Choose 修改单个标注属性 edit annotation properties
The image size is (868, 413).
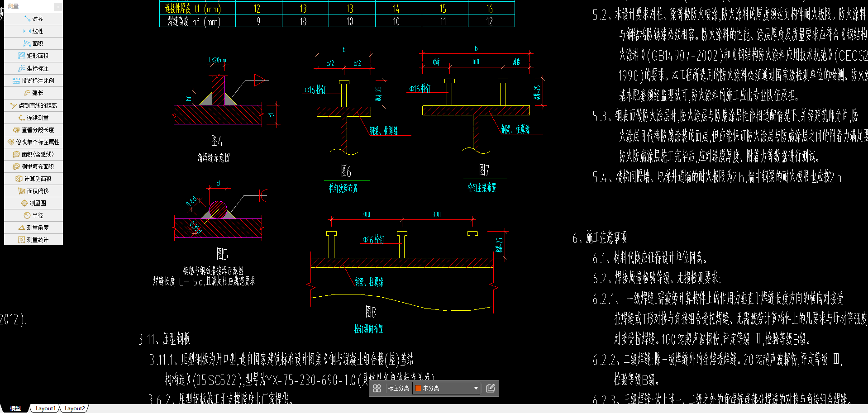tap(33, 142)
